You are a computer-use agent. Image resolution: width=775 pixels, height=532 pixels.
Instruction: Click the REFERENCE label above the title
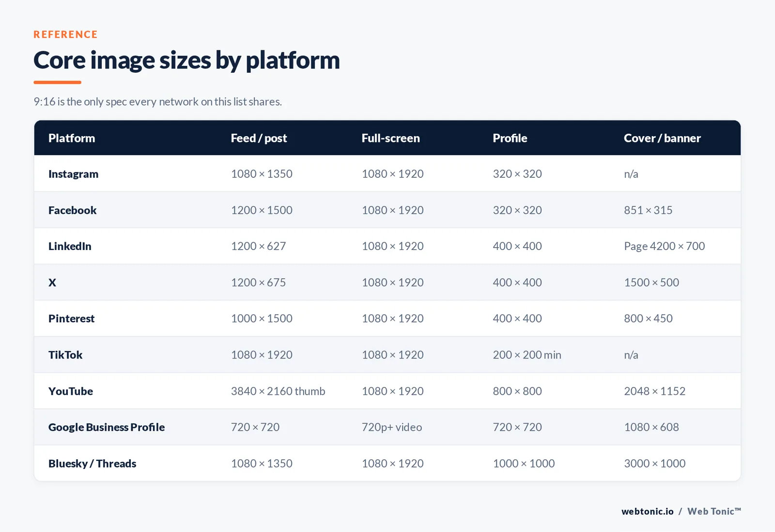[65, 34]
